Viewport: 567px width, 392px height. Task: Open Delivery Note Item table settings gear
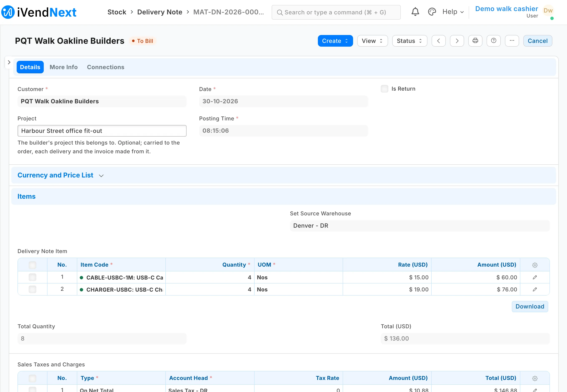tap(535, 265)
